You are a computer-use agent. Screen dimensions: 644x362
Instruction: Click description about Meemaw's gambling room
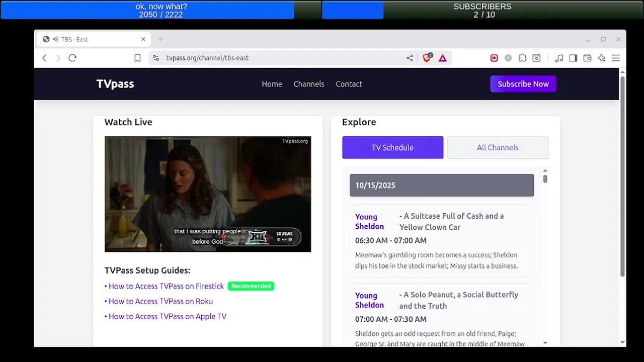coord(436,260)
